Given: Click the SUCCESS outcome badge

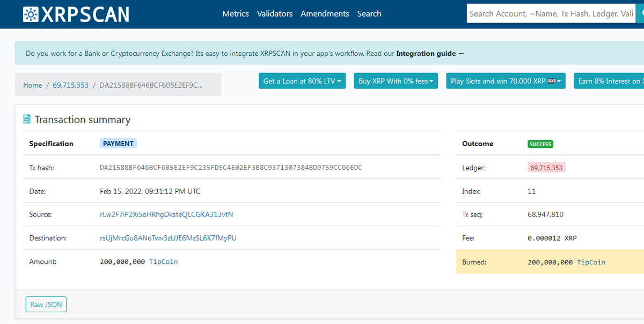Looking at the screenshot, I should (x=540, y=144).
